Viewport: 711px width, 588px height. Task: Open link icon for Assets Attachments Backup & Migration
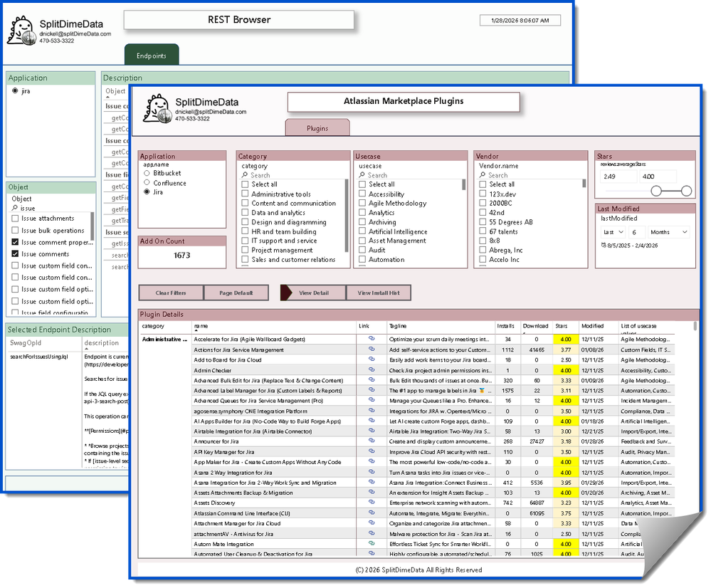372,493
